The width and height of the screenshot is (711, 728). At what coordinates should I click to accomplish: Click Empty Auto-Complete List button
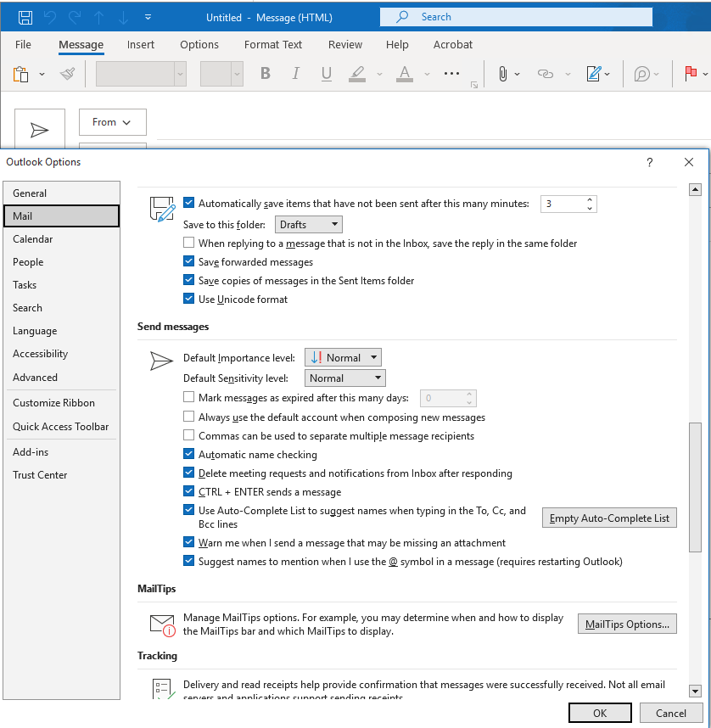609,518
